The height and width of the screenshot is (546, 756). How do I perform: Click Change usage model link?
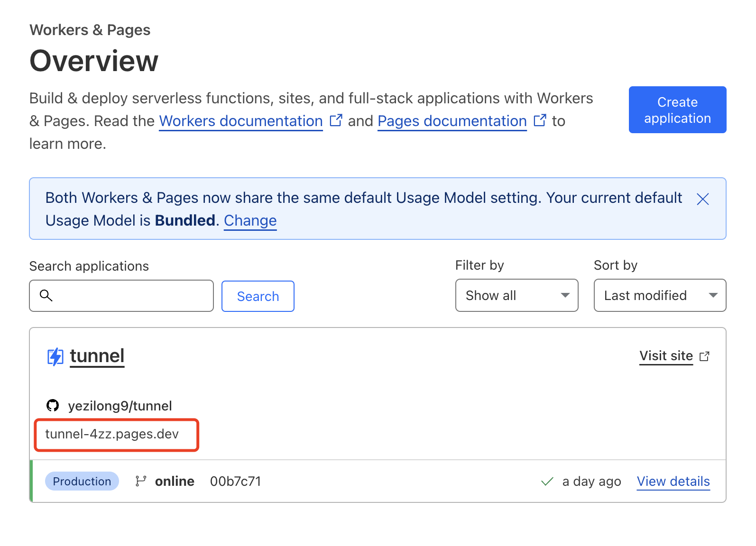click(x=250, y=221)
